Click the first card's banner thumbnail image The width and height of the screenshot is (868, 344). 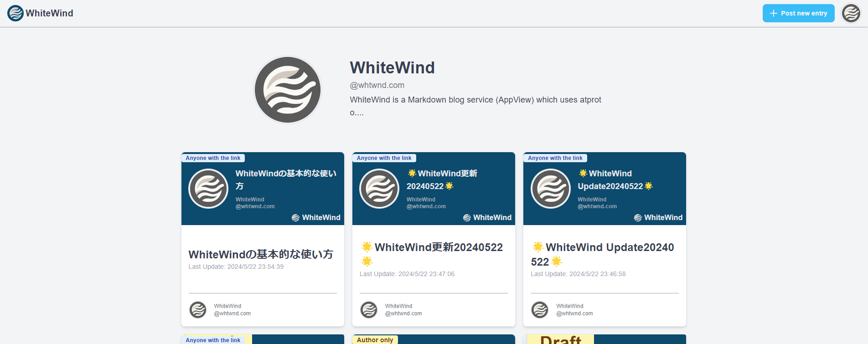[x=263, y=189]
